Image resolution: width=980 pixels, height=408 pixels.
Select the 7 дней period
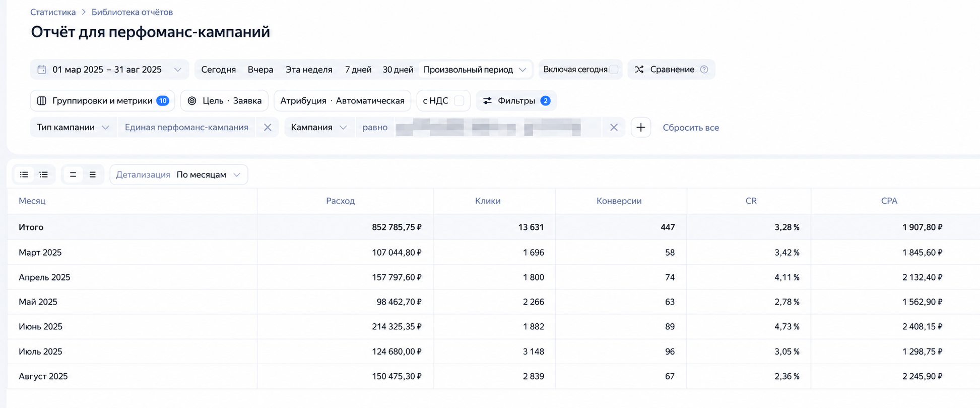[358, 70]
